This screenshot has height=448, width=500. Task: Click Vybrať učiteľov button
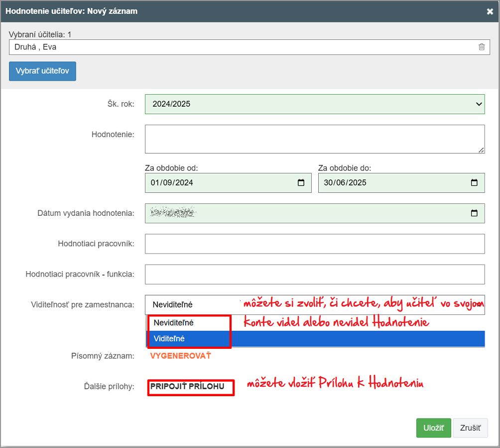pos(42,71)
